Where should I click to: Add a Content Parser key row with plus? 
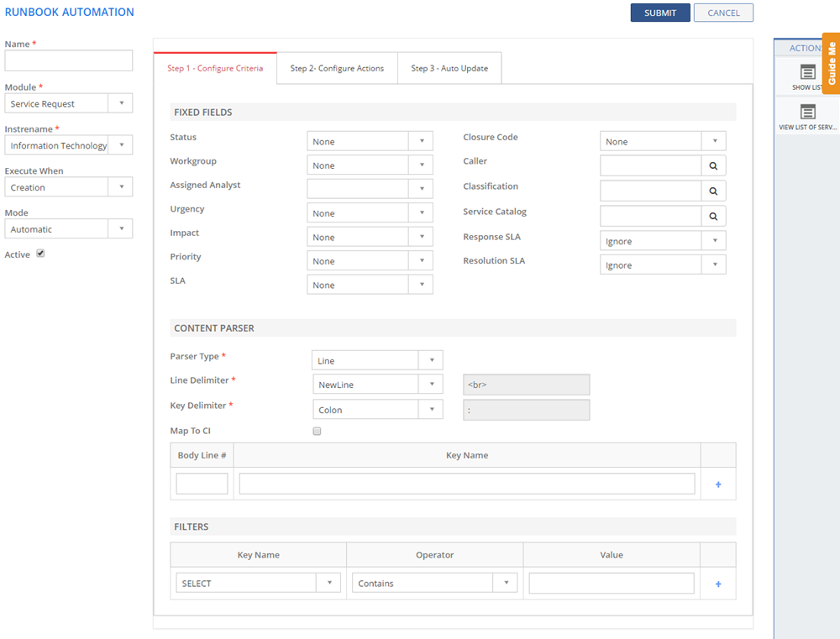click(718, 484)
